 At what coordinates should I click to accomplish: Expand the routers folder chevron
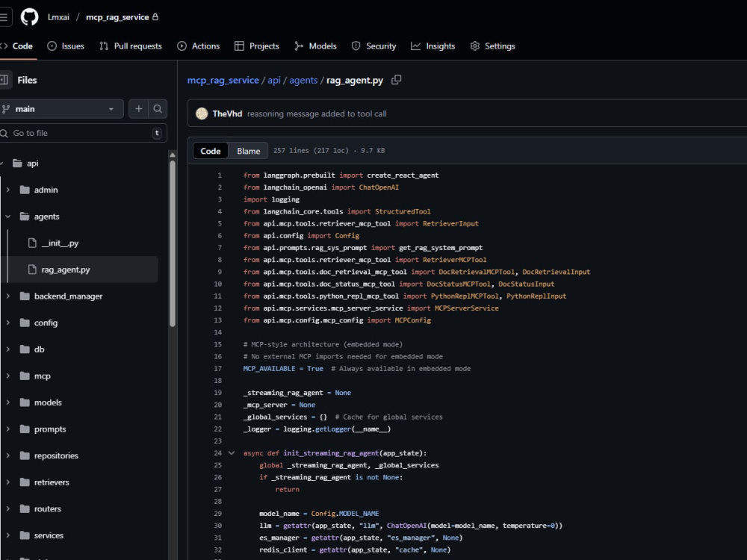[x=8, y=508]
